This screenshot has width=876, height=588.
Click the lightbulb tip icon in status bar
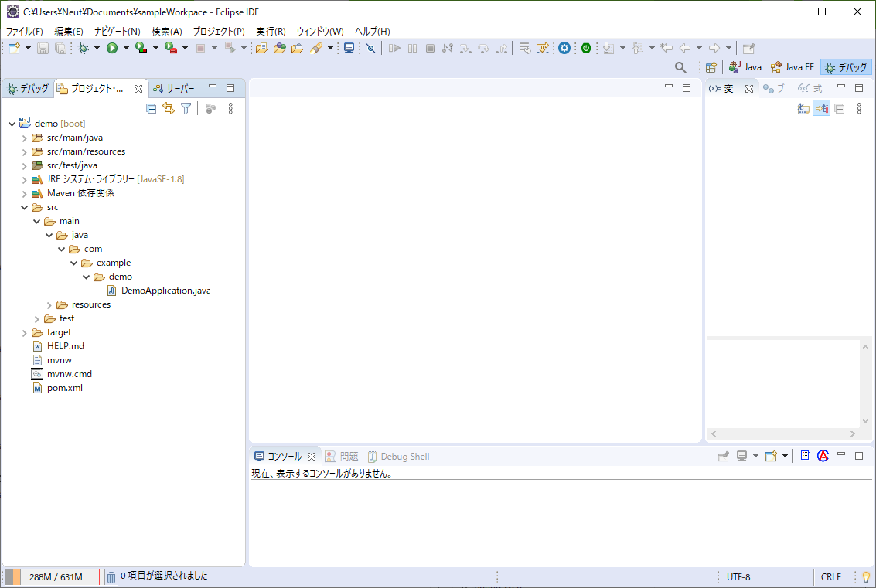click(866, 577)
